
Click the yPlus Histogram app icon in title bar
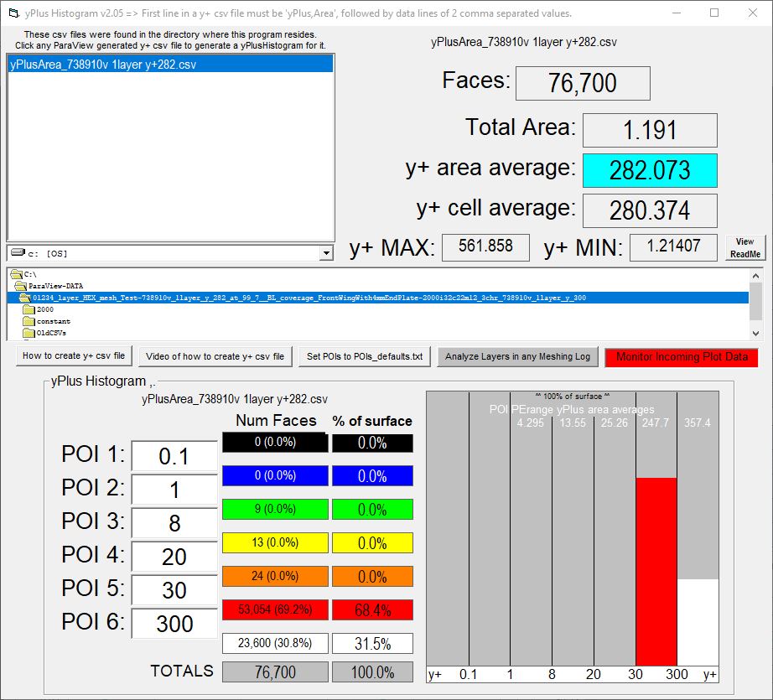(13, 13)
